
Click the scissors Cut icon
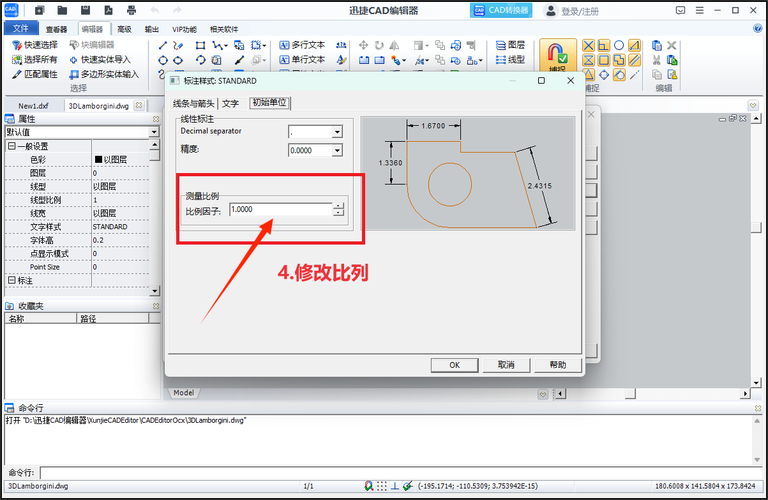tap(657, 60)
